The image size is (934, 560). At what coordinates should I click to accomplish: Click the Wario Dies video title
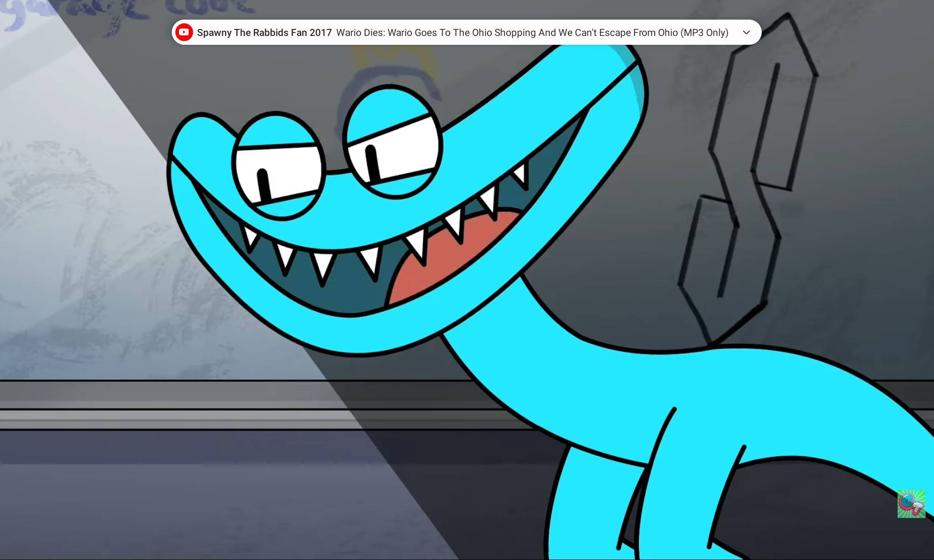[x=532, y=33]
